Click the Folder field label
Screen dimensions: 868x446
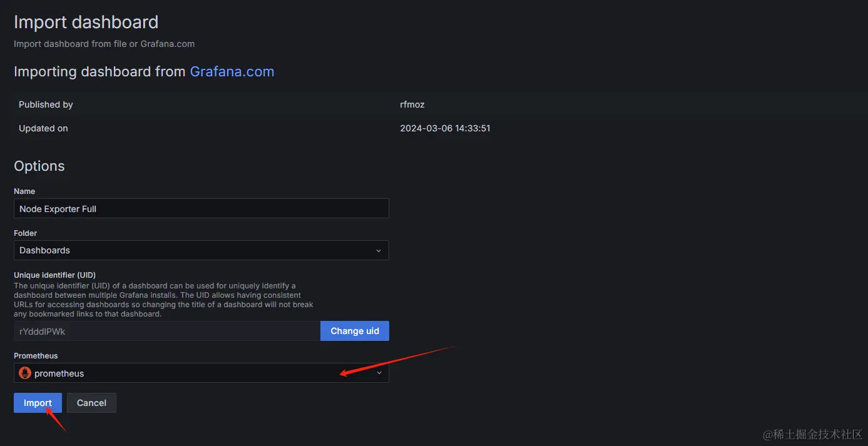tap(26, 233)
